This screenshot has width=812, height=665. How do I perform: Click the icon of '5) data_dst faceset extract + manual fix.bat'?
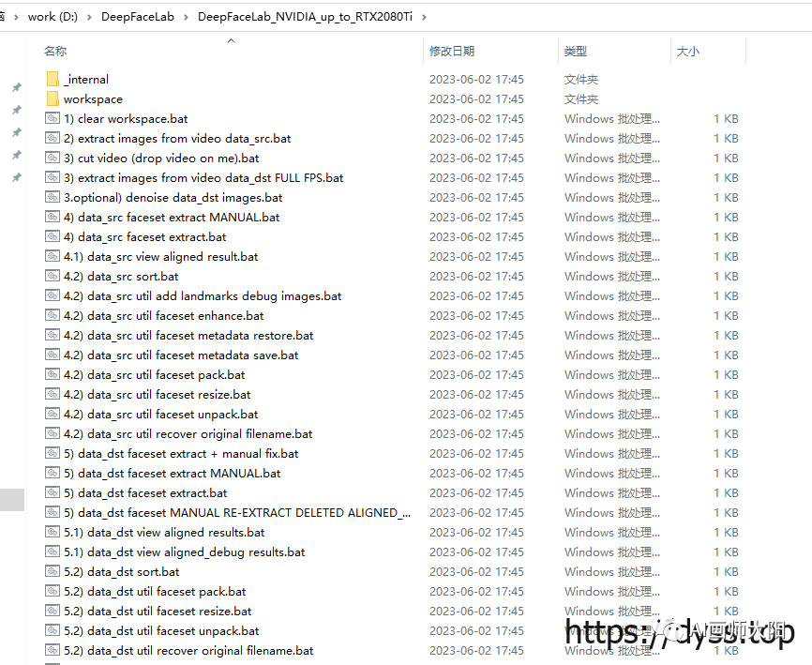pos(53,453)
